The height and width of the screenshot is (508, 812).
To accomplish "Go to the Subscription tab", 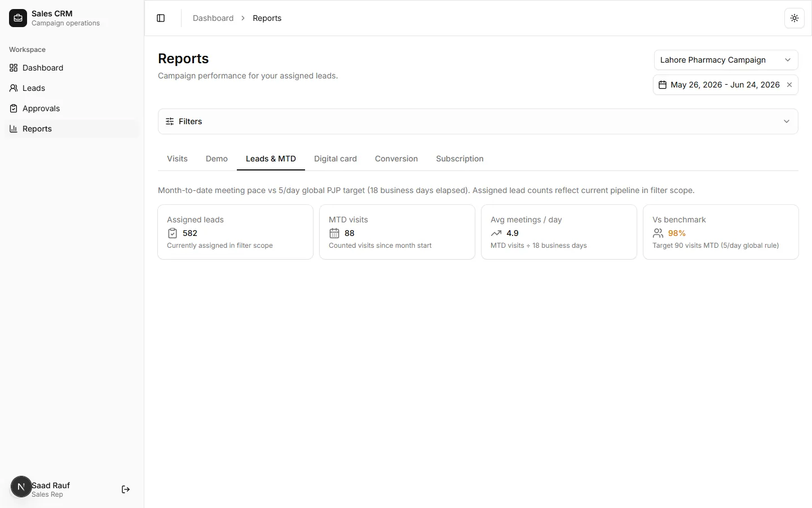I will pos(460,159).
